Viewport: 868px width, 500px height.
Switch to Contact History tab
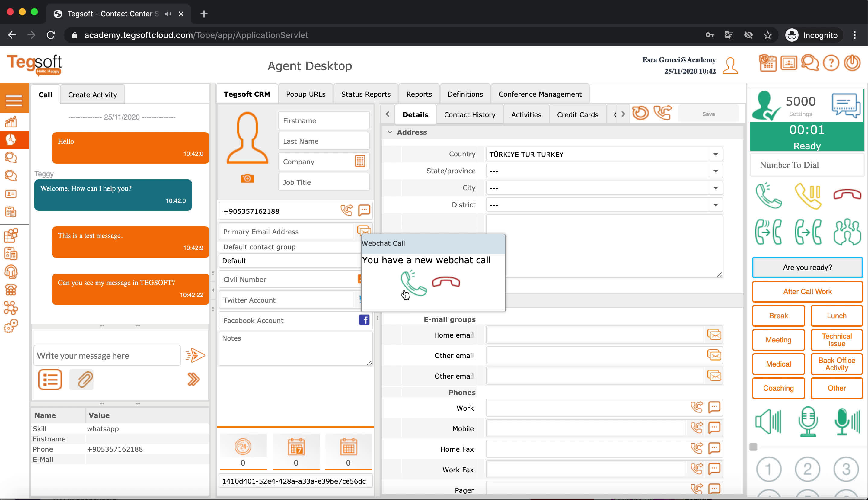[470, 115]
